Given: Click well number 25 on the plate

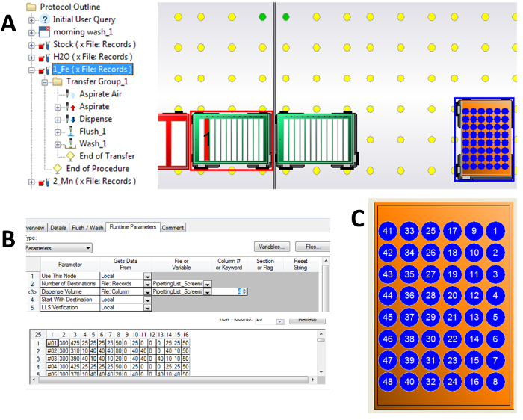Looking at the screenshot, I should coord(429,232).
